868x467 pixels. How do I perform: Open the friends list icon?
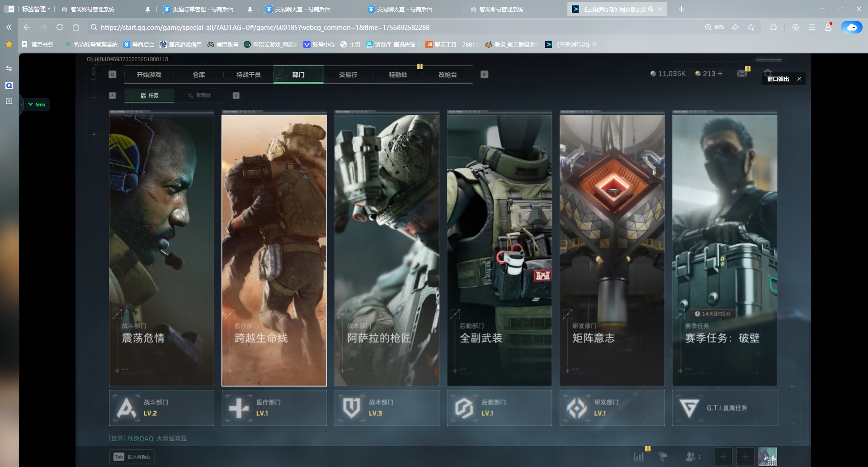coord(691,457)
